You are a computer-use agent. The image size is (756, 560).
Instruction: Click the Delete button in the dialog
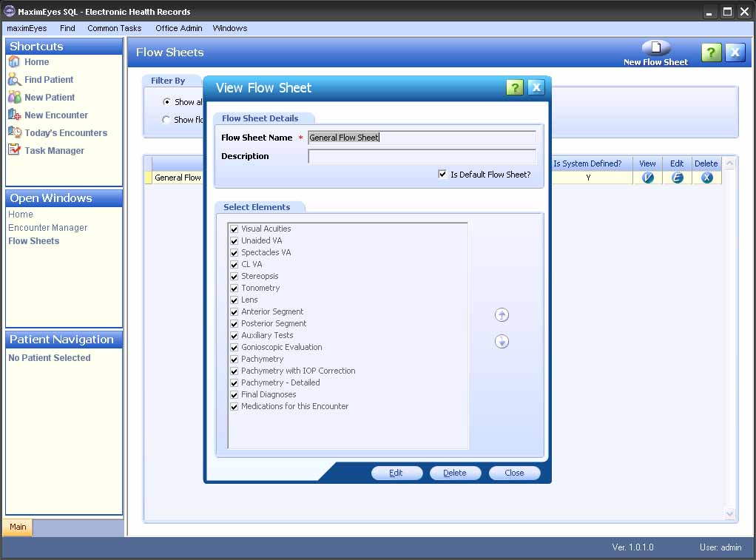455,473
